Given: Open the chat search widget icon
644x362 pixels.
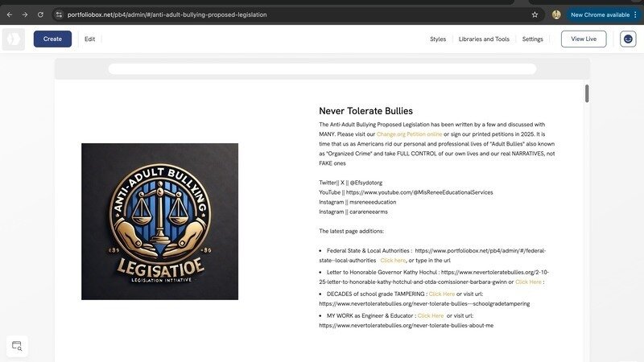Looking at the screenshot, I should tap(17, 346).
